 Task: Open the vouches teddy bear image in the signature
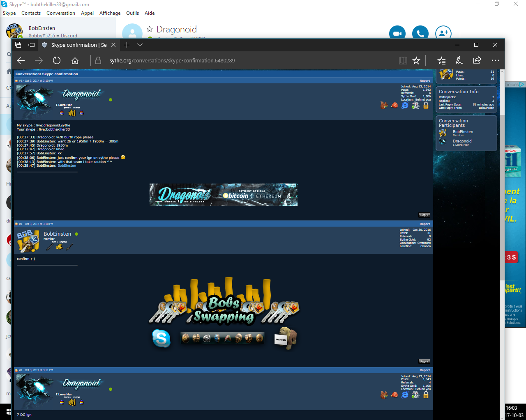[x=285, y=338]
